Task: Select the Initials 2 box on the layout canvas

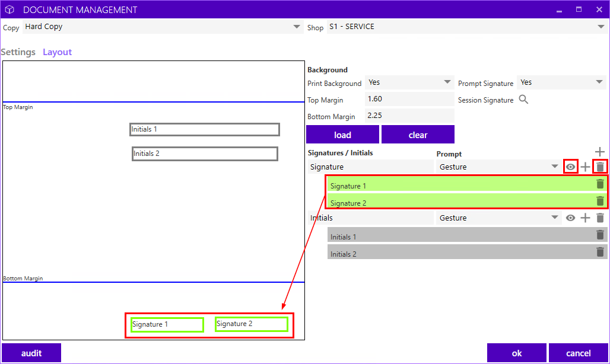Action: pos(205,154)
